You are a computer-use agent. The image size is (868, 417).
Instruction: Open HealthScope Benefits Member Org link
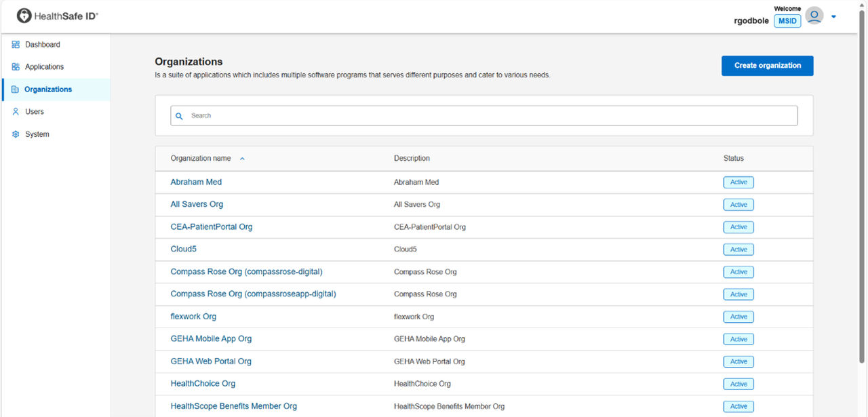tap(234, 406)
